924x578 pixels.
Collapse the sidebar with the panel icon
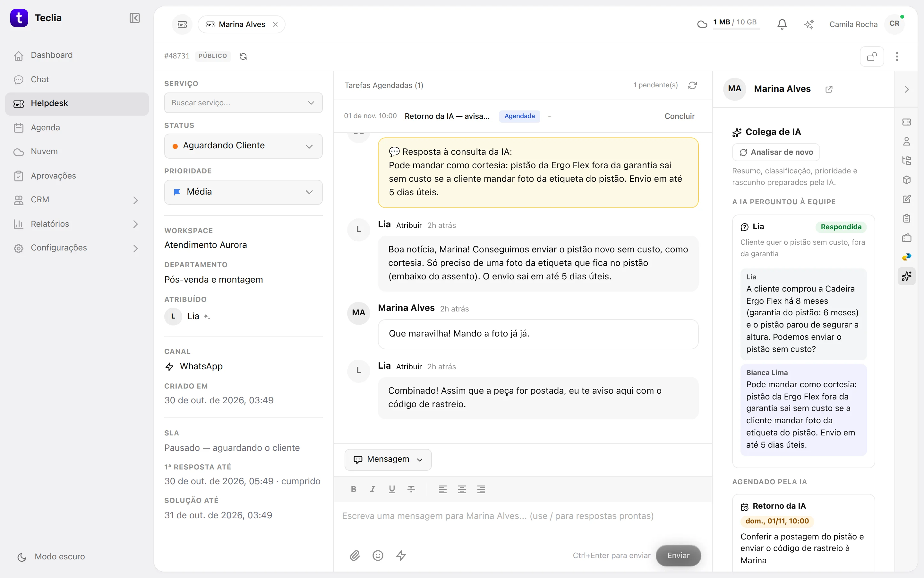pyautogui.click(x=134, y=18)
